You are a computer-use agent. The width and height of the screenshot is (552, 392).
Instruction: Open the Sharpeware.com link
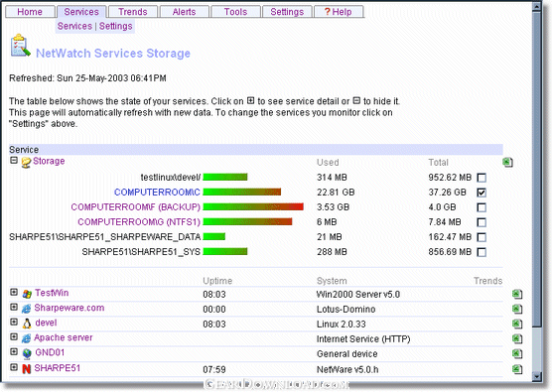pyautogui.click(x=69, y=308)
